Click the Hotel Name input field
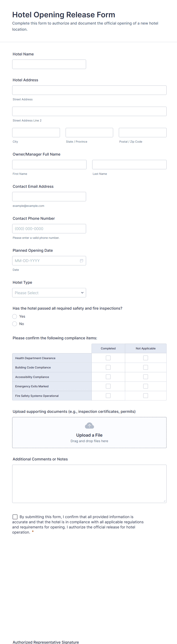 49,64
